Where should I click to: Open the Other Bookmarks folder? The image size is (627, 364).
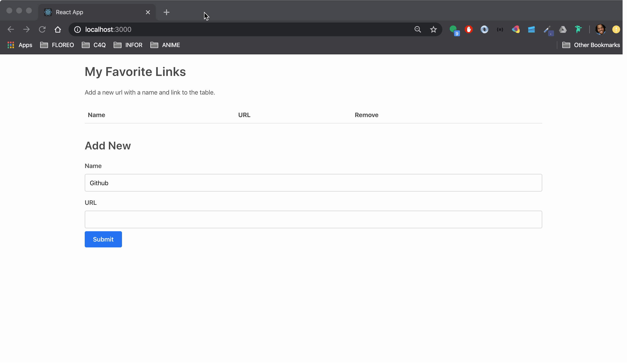tap(591, 45)
